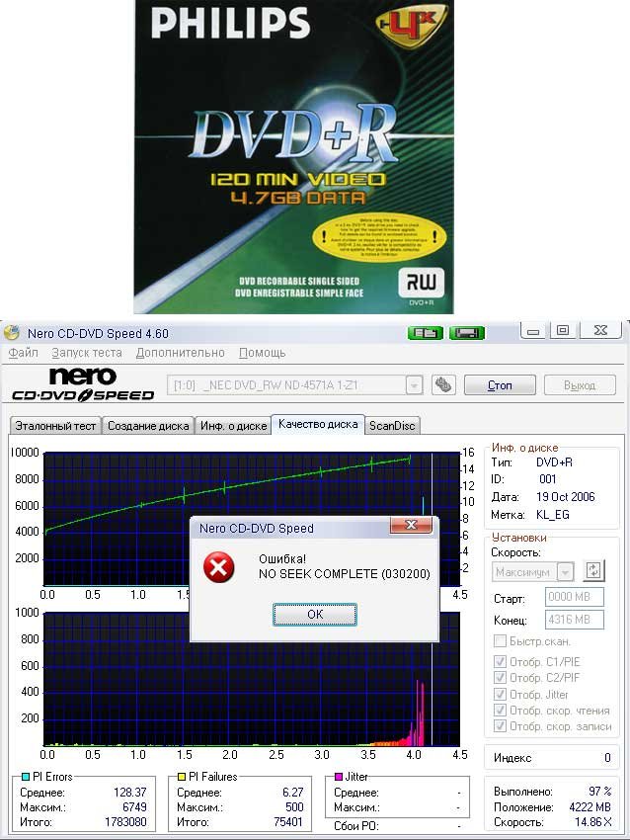The image size is (630, 840).
Task: Click the disc date 19 Oct 2006
Action: [565, 497]
